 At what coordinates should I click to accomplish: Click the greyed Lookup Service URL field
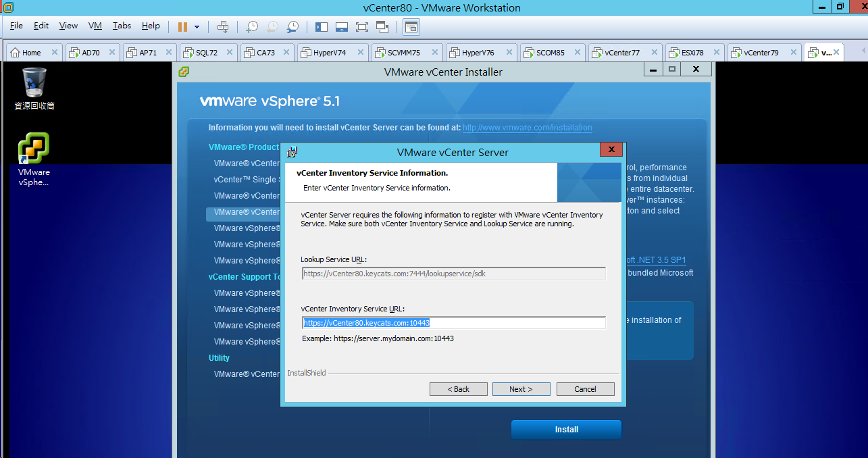[x=453, y=274]
